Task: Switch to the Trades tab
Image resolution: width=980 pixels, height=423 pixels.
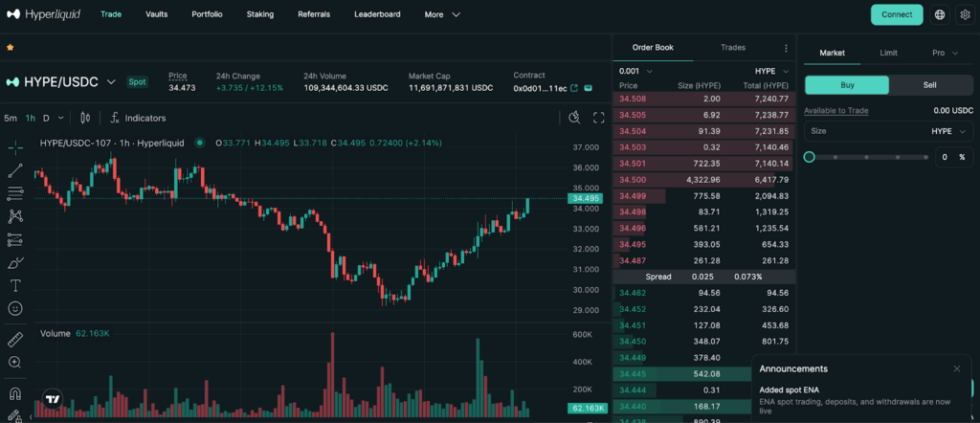Action: (x=733, y=47)
